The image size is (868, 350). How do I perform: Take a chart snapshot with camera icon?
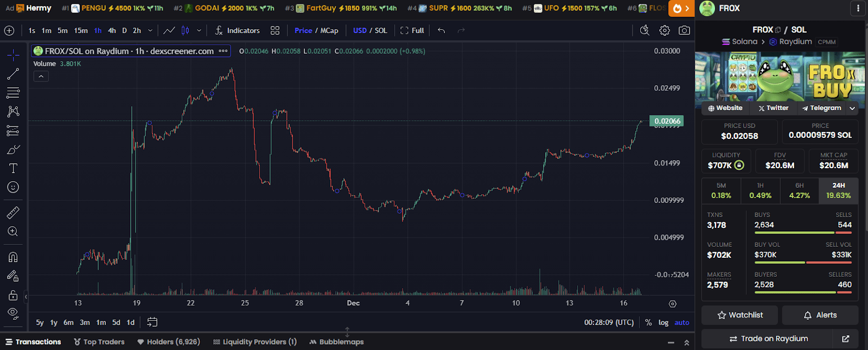point(685,30)
